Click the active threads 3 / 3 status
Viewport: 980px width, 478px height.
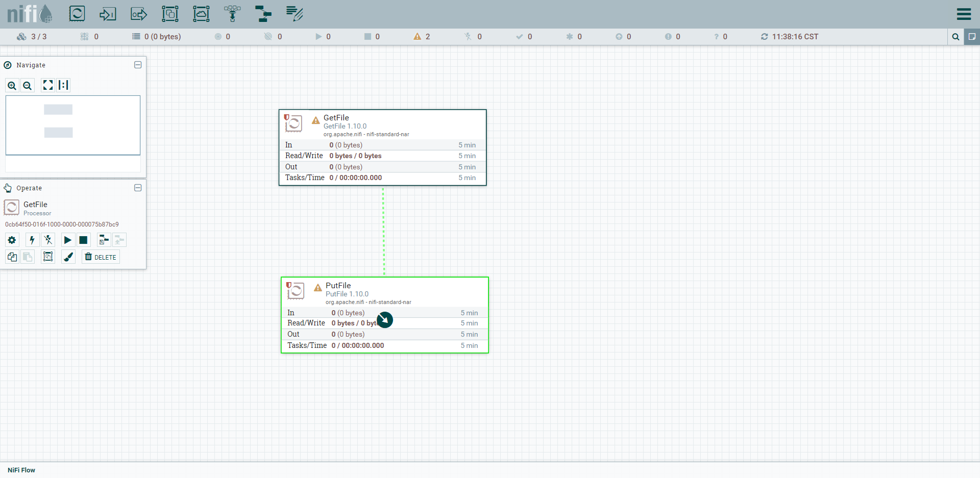click(x=32, y=37)
